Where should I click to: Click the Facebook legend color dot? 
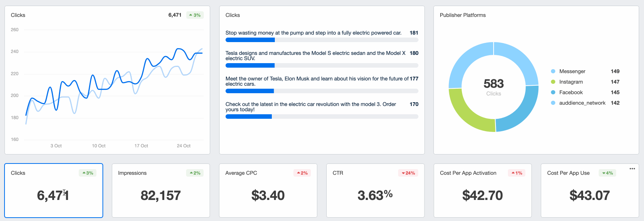pos(553,92)
